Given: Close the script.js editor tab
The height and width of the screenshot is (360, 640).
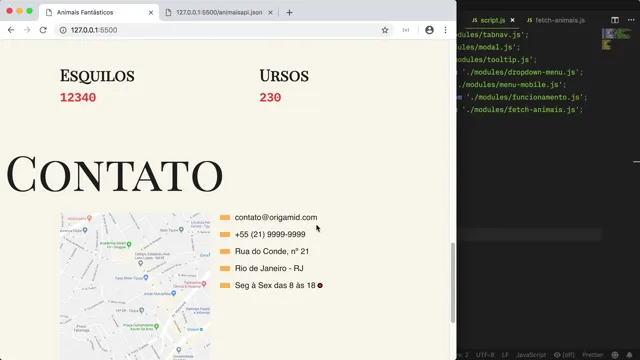Looking at the screenshot, I should point(513,20).
